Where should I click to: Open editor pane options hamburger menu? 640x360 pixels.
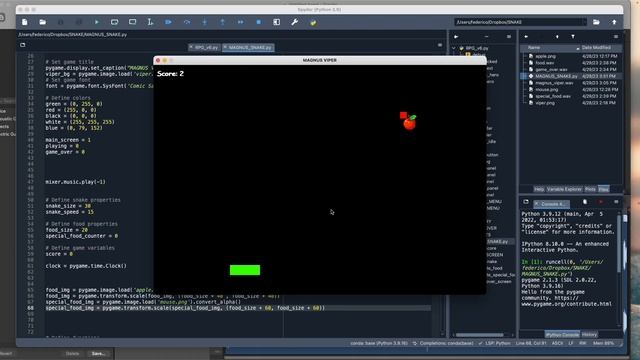pyautogui.click(x=440, y=45)
